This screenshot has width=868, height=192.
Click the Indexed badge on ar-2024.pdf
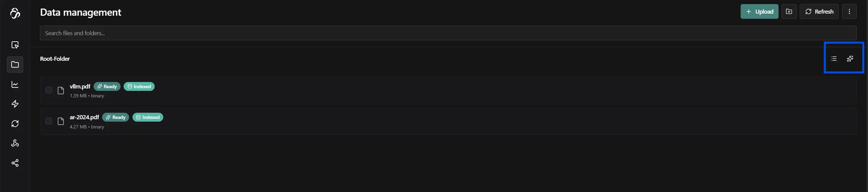click(x=148, y=117)
